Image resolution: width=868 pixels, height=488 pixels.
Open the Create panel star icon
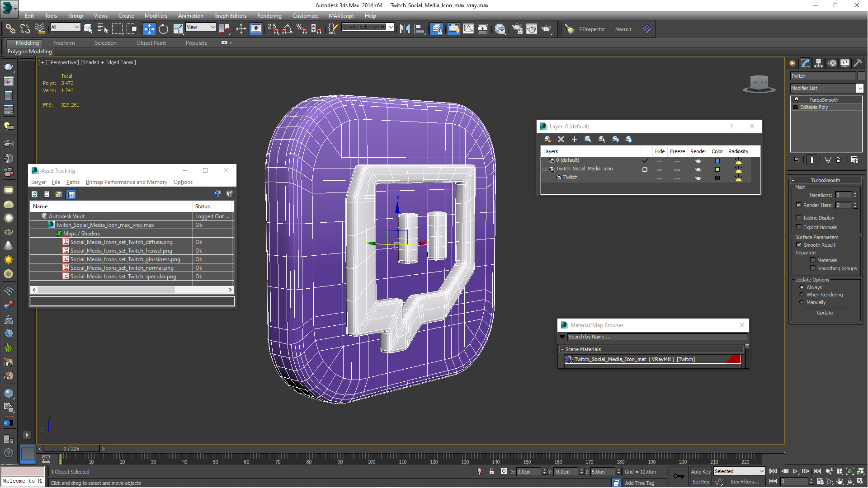[x=793, y=63]
